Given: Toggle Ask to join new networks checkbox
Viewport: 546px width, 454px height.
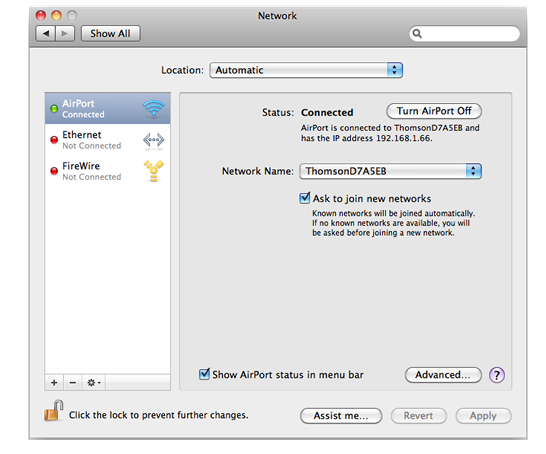Looking at the screenshot, I should click(x=305, y=198).
